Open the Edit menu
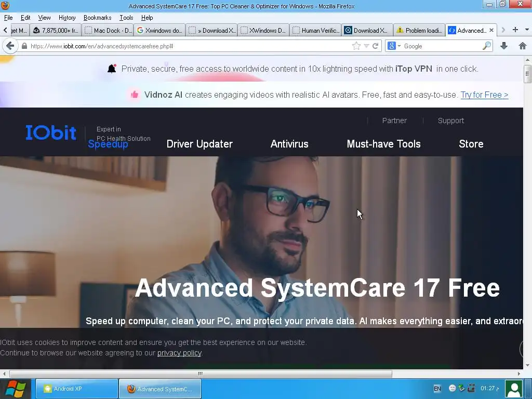532x399 pixels. click(25, 18)
